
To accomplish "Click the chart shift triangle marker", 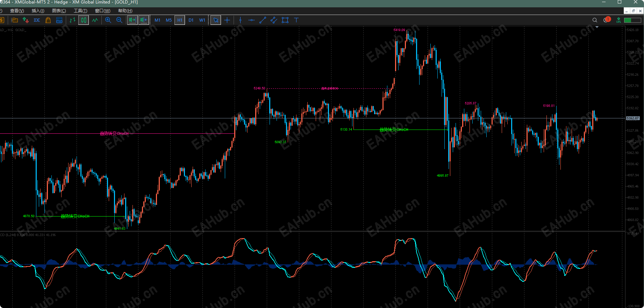I will pos(596,27).
